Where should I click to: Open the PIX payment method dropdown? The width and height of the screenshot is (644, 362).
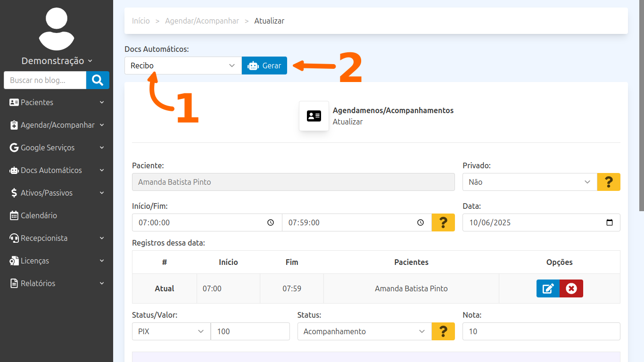171,331
